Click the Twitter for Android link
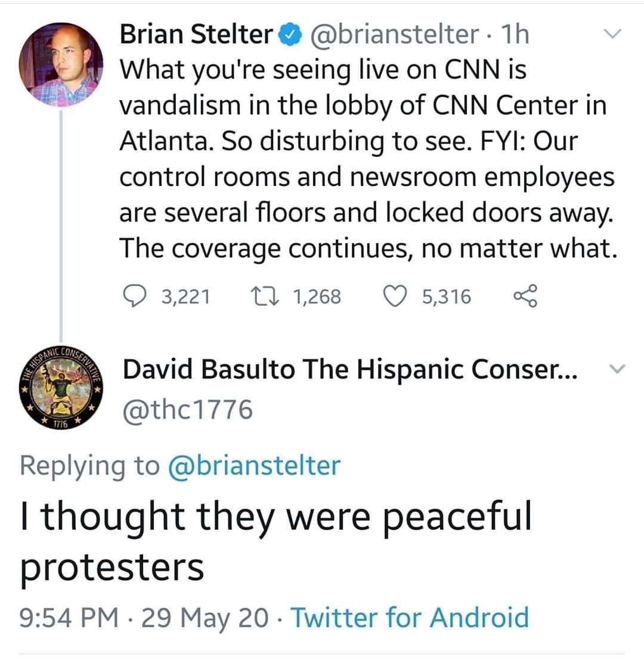 click(409, 617)
